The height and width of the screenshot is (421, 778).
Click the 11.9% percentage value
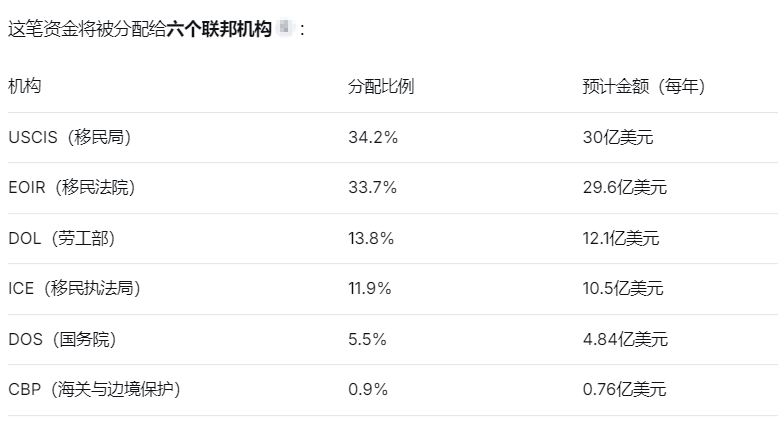click(370, 288)
